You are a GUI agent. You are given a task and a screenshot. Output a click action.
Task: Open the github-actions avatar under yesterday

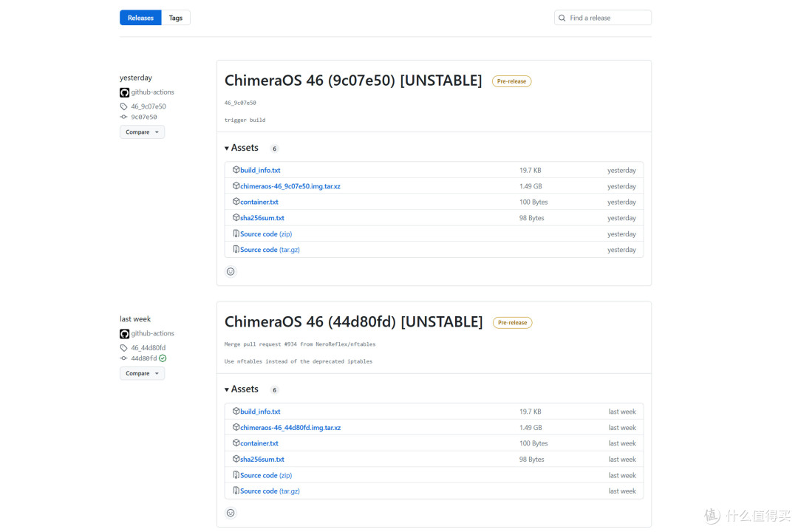[124, 92]
